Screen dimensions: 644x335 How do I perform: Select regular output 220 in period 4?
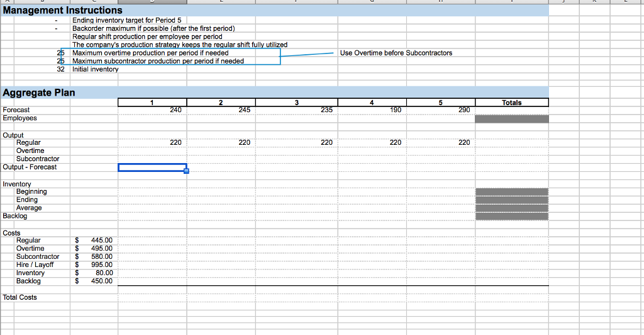coord(396,143)
